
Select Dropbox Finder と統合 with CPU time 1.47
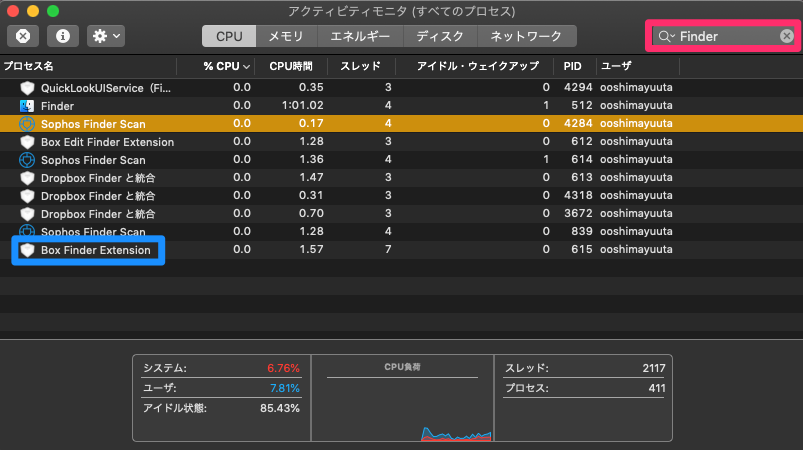click(x=402, y=178)
